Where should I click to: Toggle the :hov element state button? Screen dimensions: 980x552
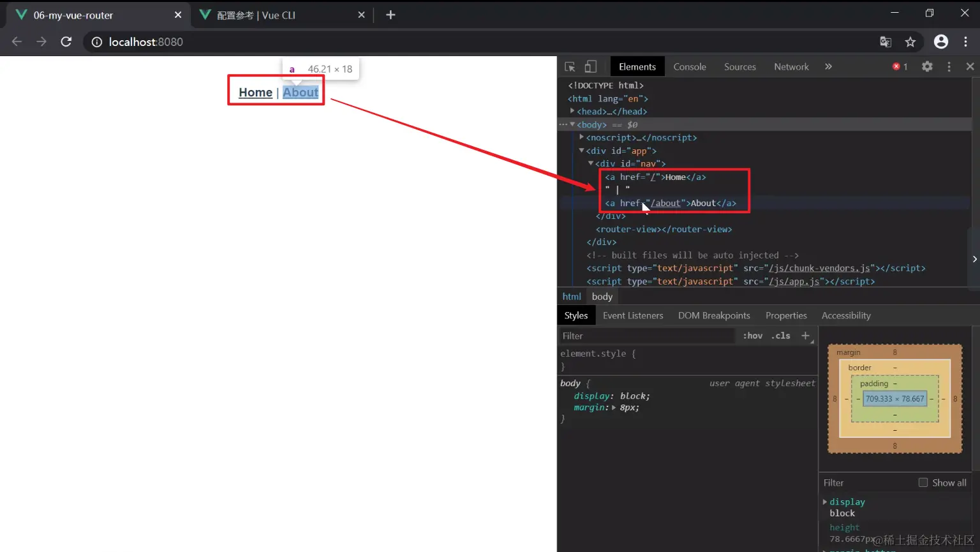[752, 336]
